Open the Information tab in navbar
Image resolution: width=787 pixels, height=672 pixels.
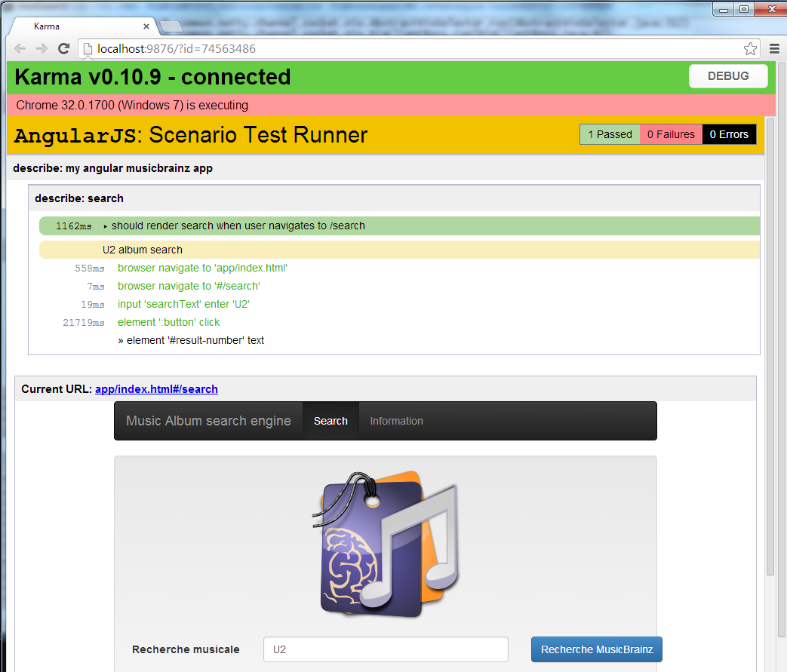pyautogui.click(x=396, y=421)
